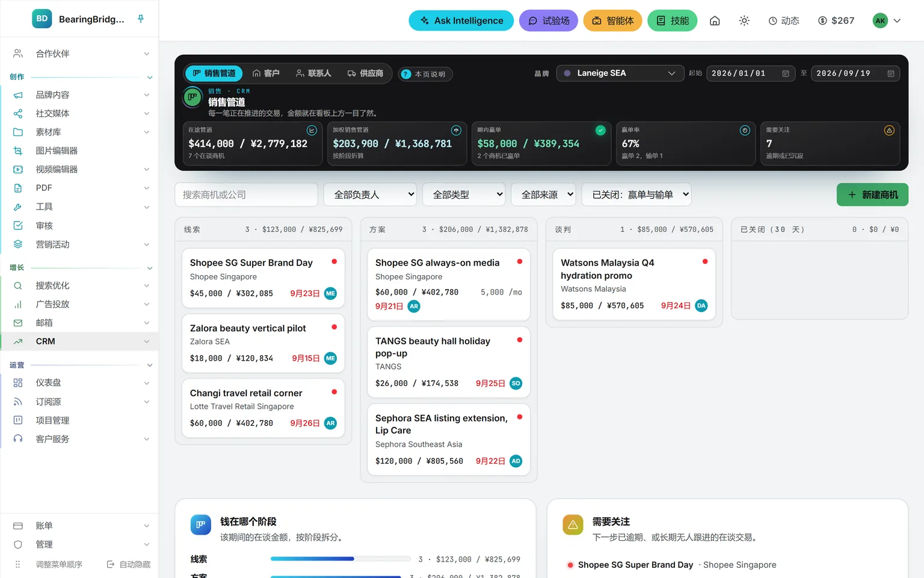The image size is (924, 578).
Task: Open the 图片编辑器 sidebar item
Action: pos(80,151)
